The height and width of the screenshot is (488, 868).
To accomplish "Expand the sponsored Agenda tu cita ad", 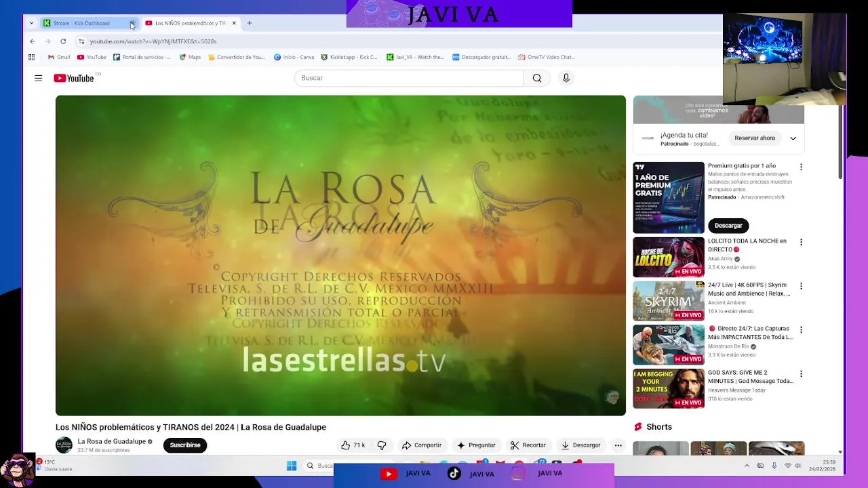I will coord(793,138).
